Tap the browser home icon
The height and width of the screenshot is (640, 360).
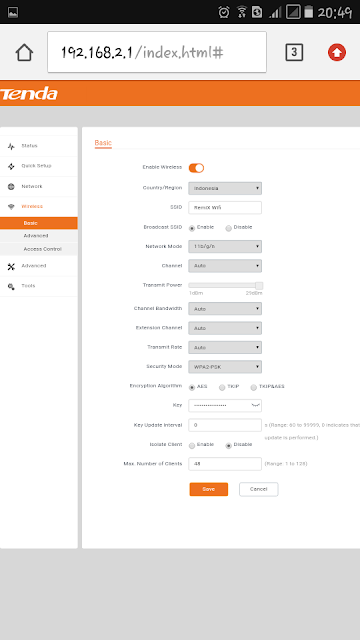pyautogui.click(x=24, y=53)
